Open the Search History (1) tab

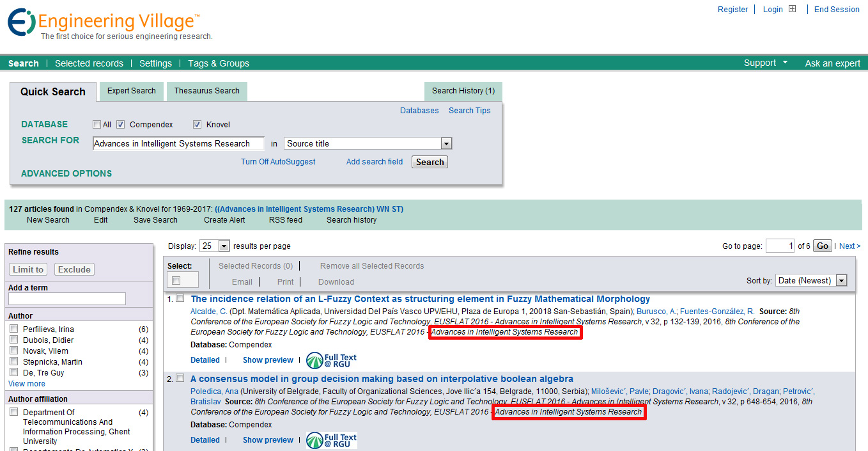click(x=463, y=91)
